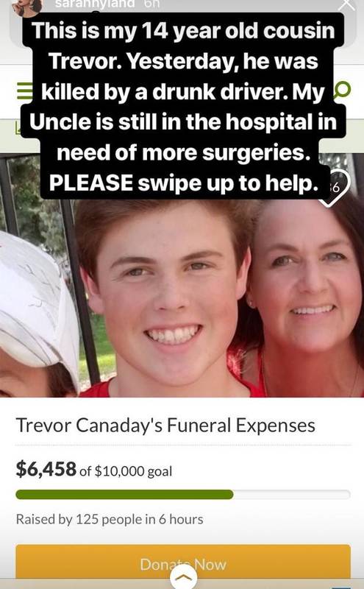364x589 pixels.
Task: Click the unfilled portion of the progress bar
Action: click(x=292, y=494)
